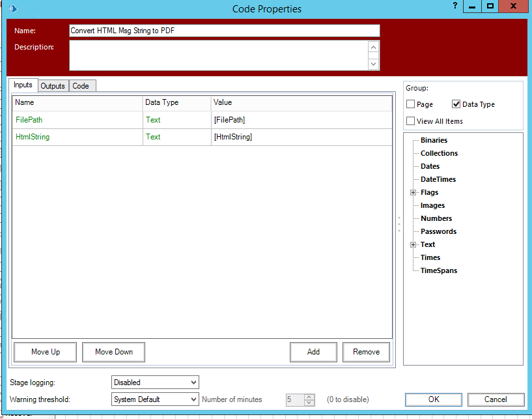Tick the Page group checkbox
532x419 pixels.
[411, 104]
